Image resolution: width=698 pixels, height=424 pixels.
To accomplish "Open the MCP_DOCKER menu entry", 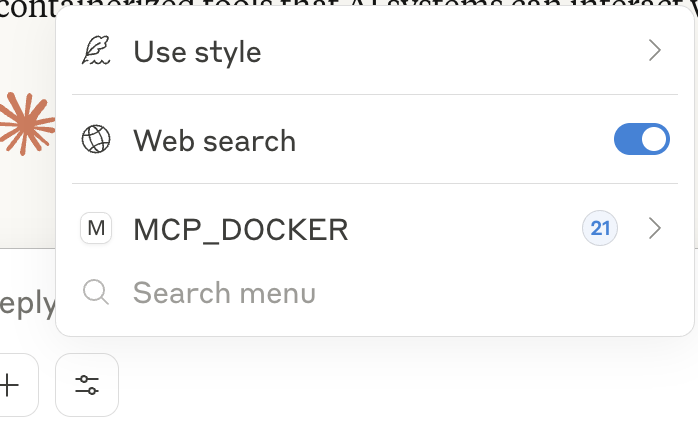I will click(x=375, y=228).
